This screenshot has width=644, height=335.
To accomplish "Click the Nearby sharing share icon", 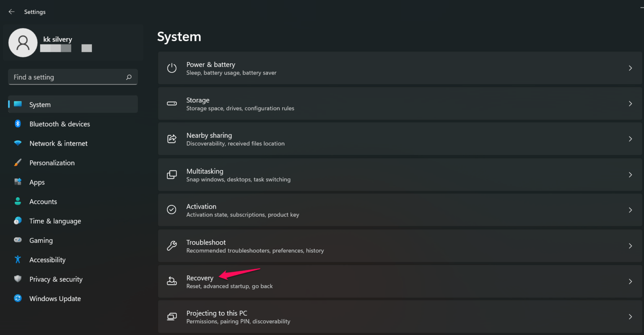I will tap(171, 139).
